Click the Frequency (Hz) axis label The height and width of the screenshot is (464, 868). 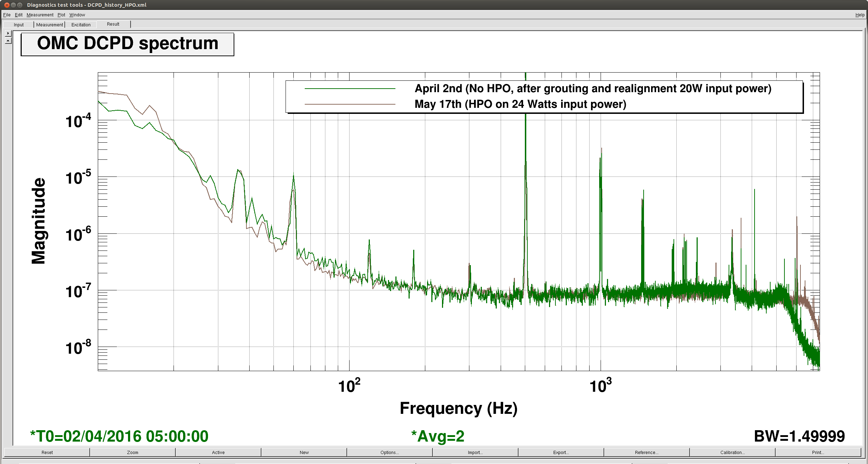click(458, 408)
